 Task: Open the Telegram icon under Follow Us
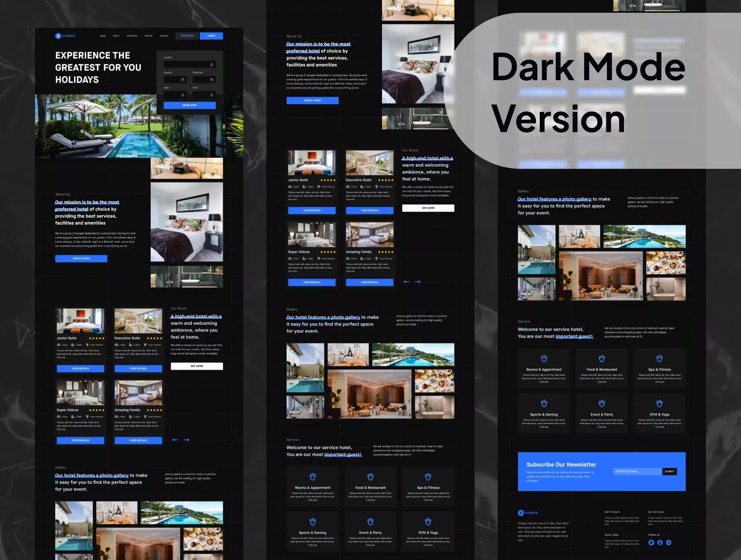pyautogui.click(x=669, y=542)
